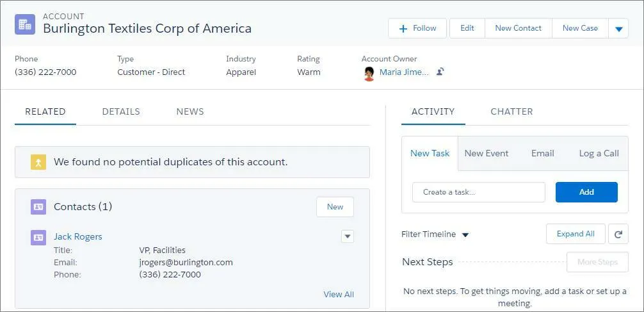The height and width of the screenshot is (312, 644).
Task: Click the Contacts card header icon
Action: point(38,207)
